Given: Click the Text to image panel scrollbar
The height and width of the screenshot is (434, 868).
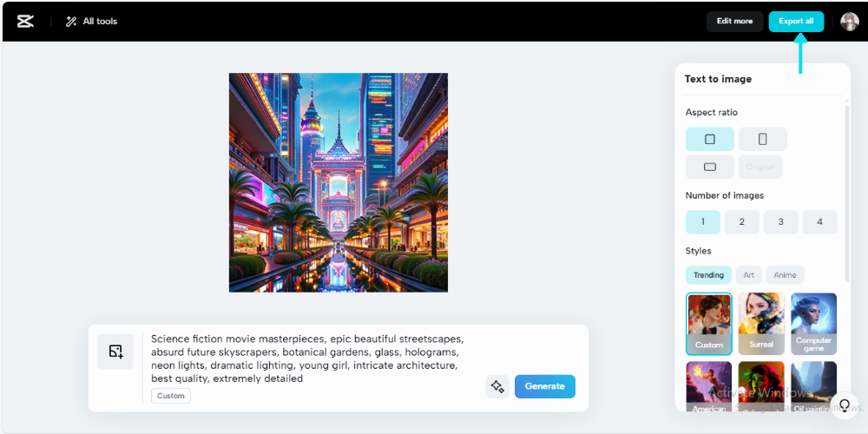Looking at the screenshot, I should tap(845, 194).
